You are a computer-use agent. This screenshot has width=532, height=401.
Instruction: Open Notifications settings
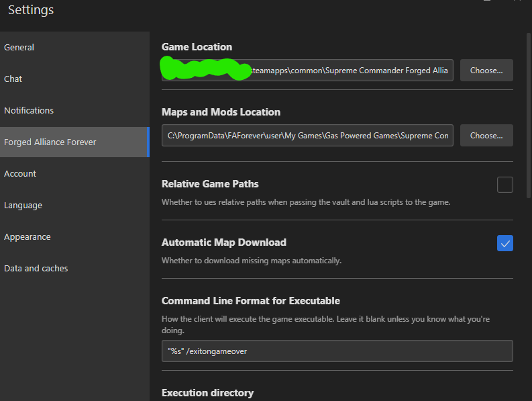point(74,110)
